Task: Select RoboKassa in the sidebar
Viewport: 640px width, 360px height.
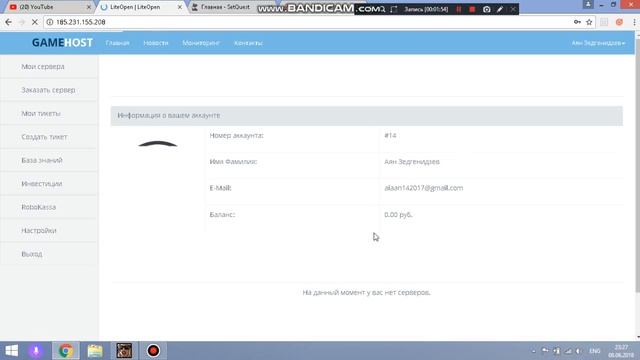Action: [x=39, y=207]
